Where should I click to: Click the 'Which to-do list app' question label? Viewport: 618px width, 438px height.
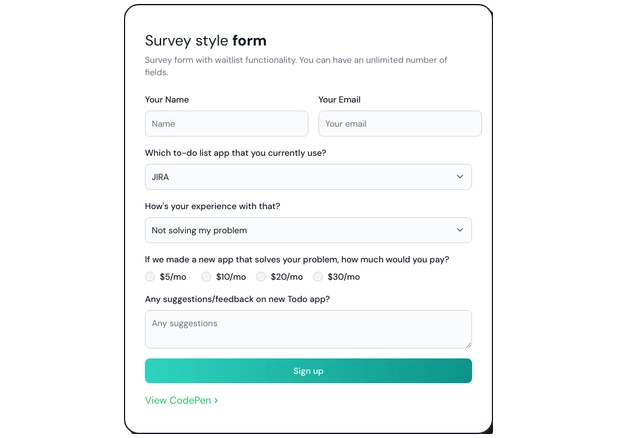235,153
